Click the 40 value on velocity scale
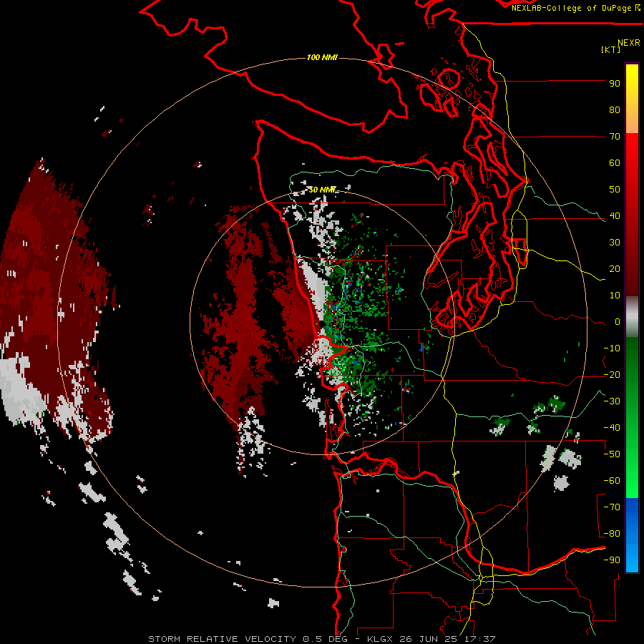Viewport: 644px width, 644px height. 615,216
